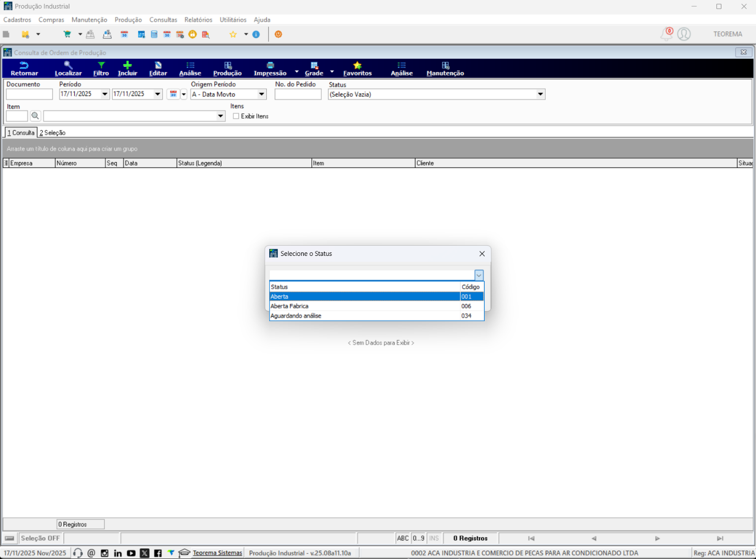Click the Documento input field
Image resolution: width=756 pixels, height=559 pixels.
(x=29, y=94)
